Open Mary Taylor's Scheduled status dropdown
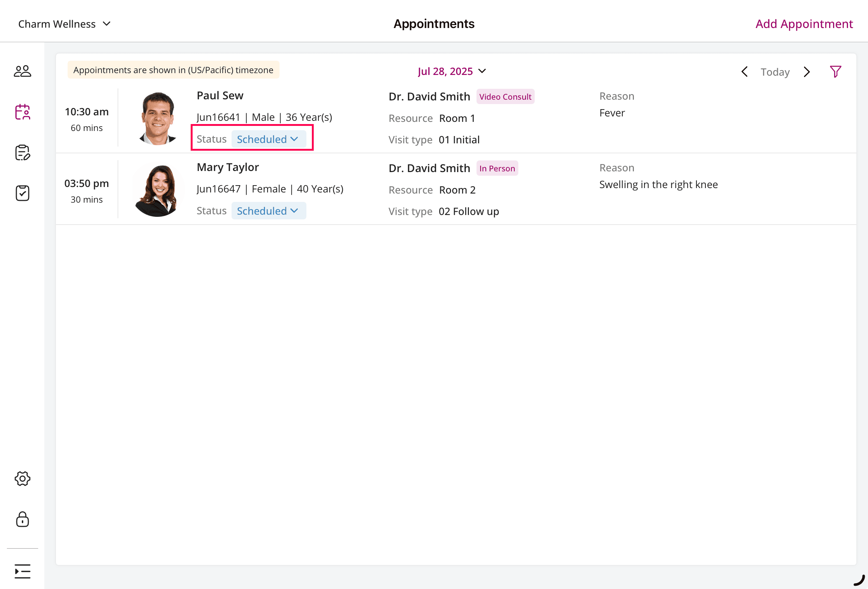Screen dimensions: 868x589 (x=268, y=210)
